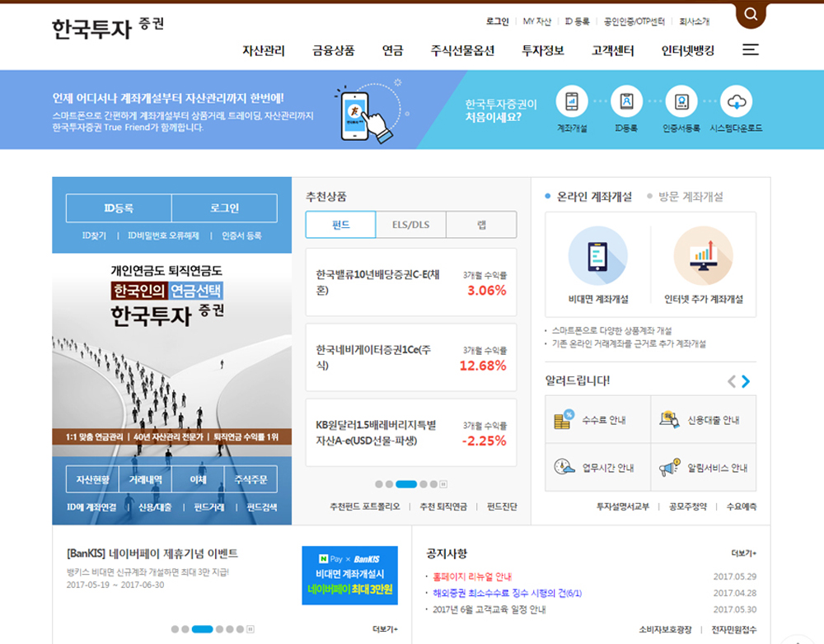This screenshot has width=824, height=644.
Task: Open 고객센터 menu
Action: click(613, 50)
